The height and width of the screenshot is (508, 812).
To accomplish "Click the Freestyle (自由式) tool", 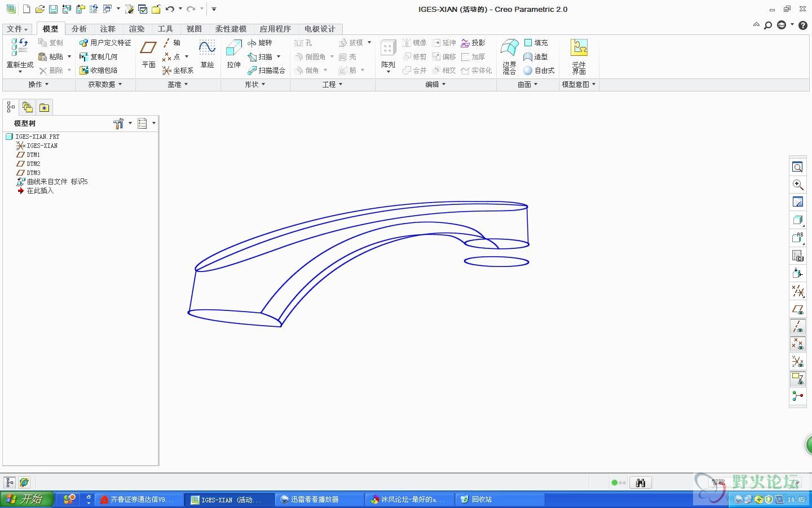I will coord(539,71).
